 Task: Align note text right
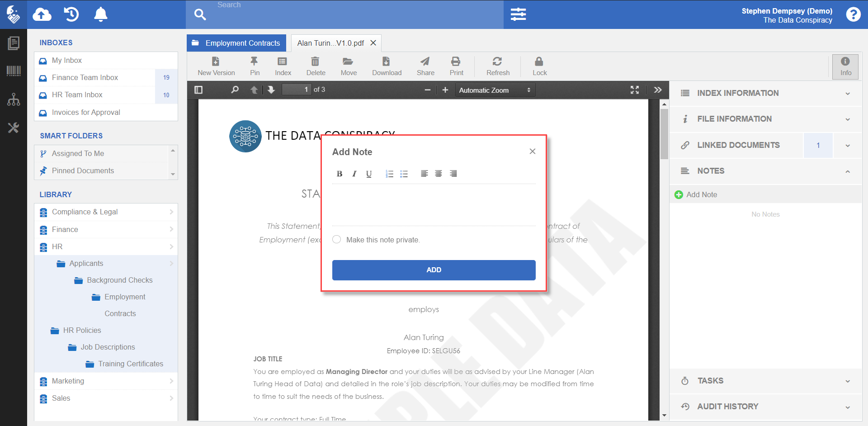pos(453,174)
